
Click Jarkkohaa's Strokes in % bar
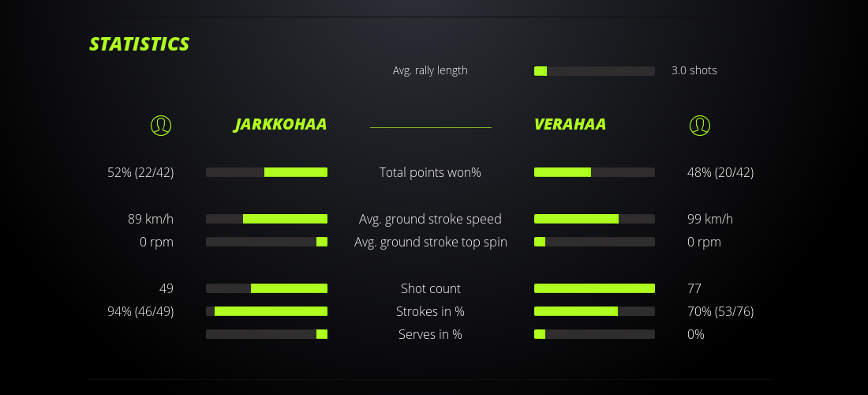coord(267,311)
